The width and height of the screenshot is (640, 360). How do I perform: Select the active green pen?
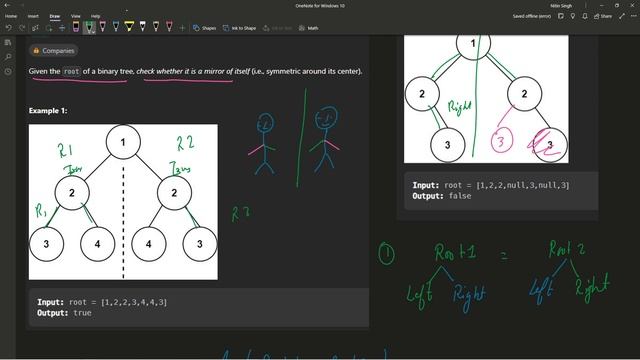(89, 27)
